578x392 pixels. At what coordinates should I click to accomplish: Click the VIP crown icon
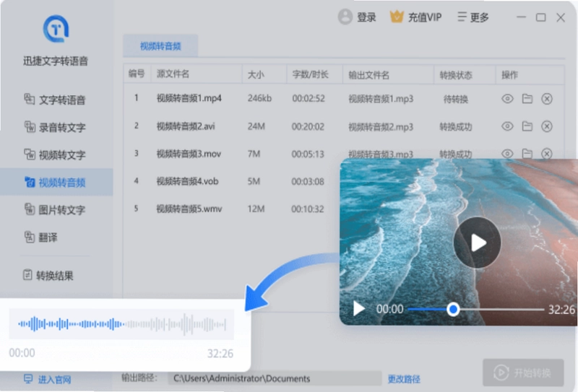397,17
